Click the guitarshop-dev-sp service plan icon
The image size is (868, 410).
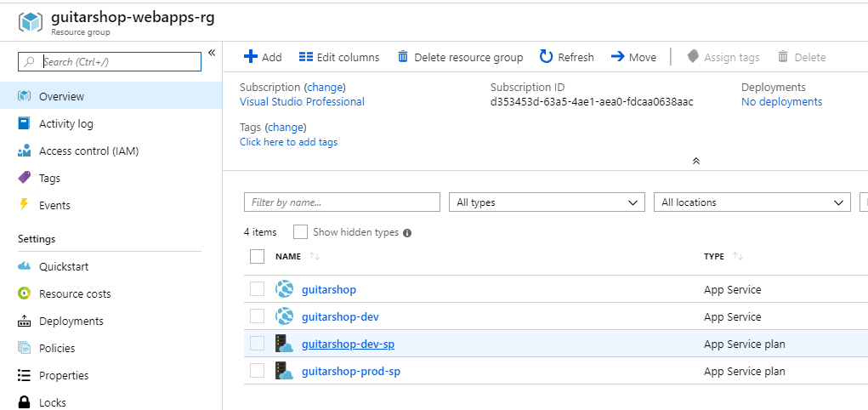point(284,344)
